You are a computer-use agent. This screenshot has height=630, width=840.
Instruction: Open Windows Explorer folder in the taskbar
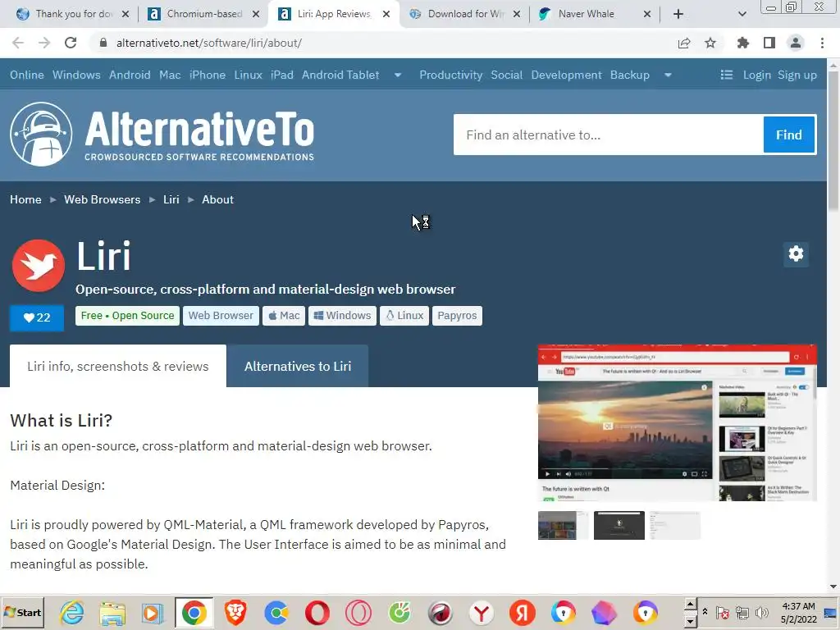112,612
